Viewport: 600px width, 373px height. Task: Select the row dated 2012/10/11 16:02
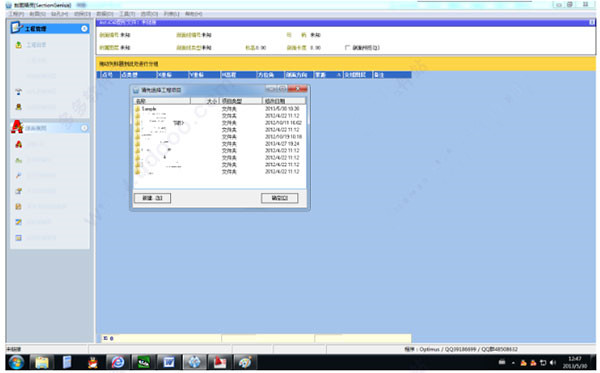coord(219,123)
